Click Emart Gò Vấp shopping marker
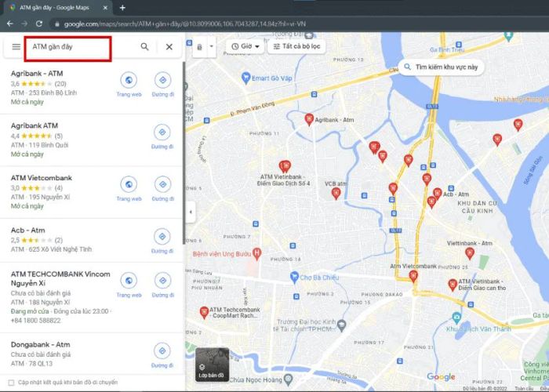Image resolution: width=549 pixels, height=392 pixels. coord(246,78)
